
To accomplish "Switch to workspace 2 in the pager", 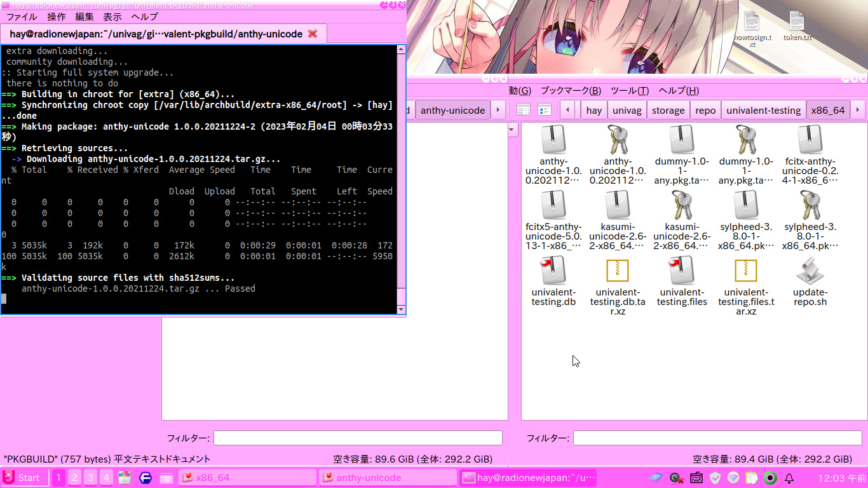I will (x=74, y=478).
